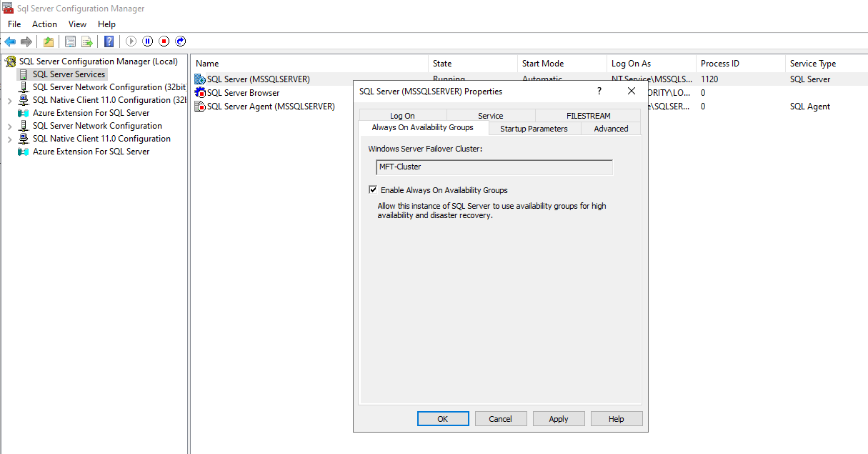Sort by the Name column header
This screenshot has width=868, height=454.
(x=309, y=64)
